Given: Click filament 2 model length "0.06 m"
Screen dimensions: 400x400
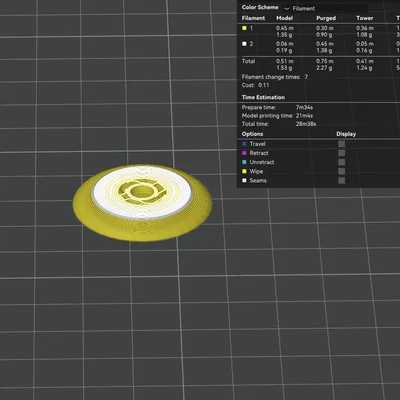Looking at the screenshot, I should point(285,44).
